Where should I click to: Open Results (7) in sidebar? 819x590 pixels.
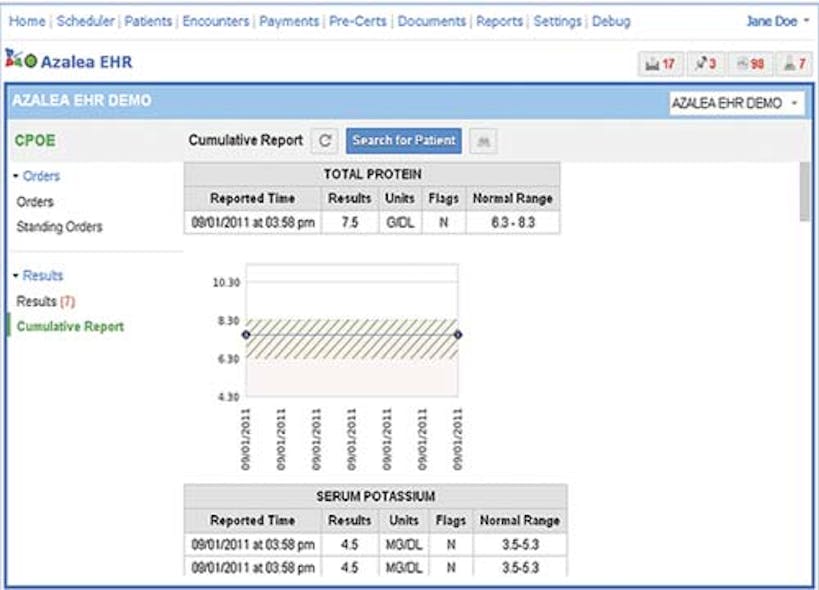(46, 301)
